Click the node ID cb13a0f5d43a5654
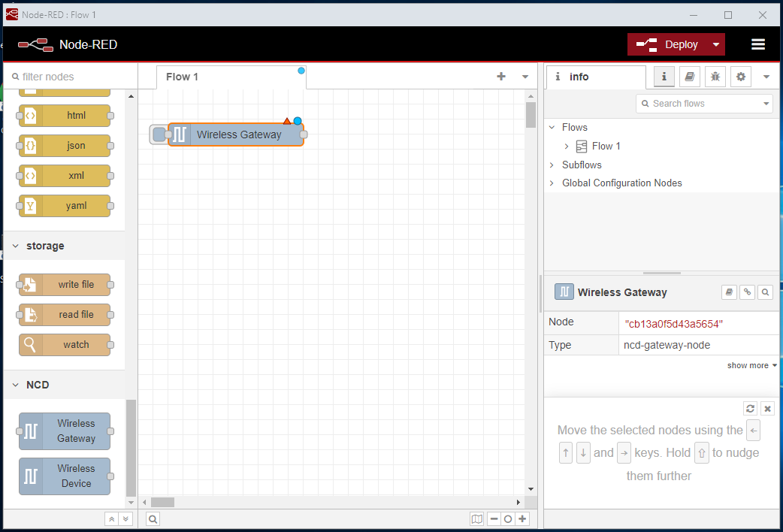The image size is (783, 532). coord(673,324)
